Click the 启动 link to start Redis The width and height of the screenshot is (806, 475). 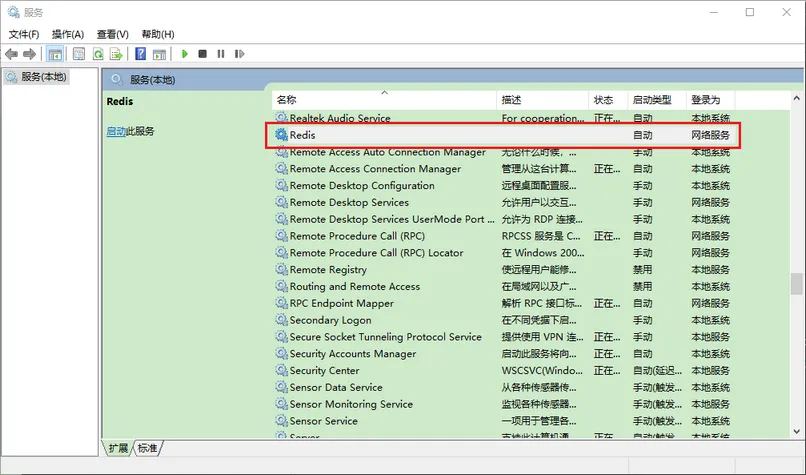116,131
